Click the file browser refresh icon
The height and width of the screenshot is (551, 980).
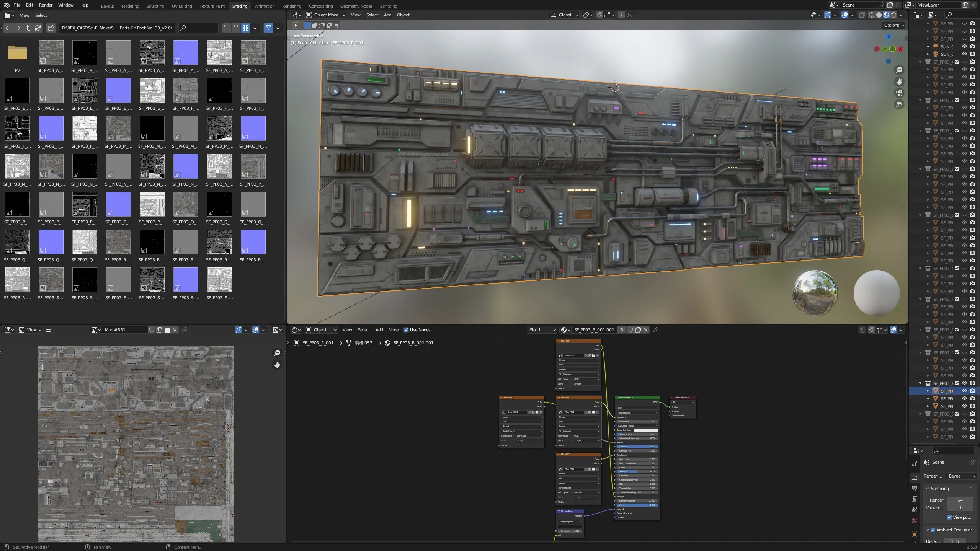click(38, 28)
